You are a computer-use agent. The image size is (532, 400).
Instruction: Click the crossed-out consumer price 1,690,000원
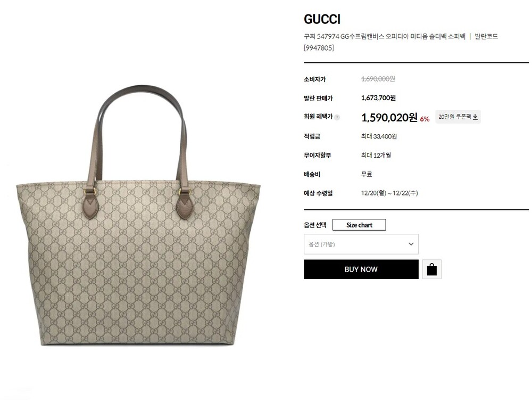point(378,79)
